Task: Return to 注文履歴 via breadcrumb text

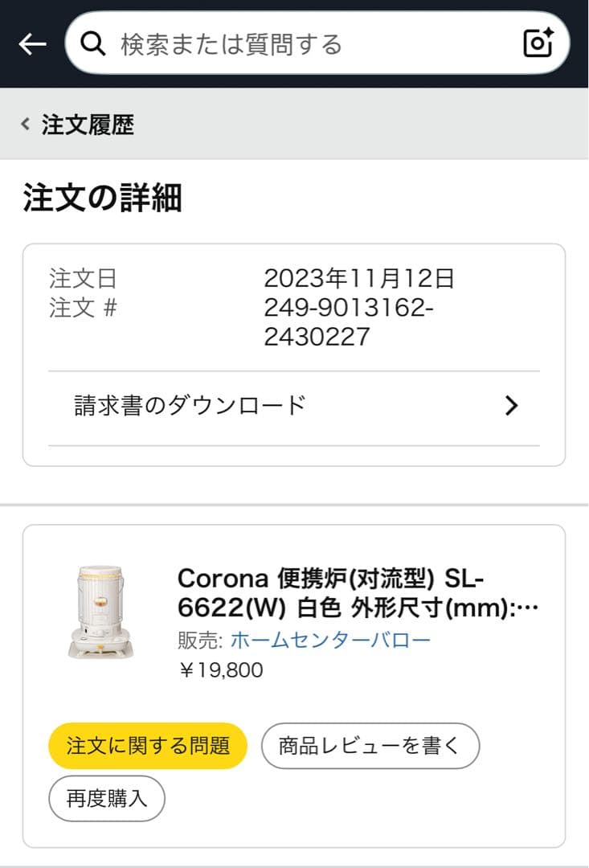Action: (x=88, y=125)
